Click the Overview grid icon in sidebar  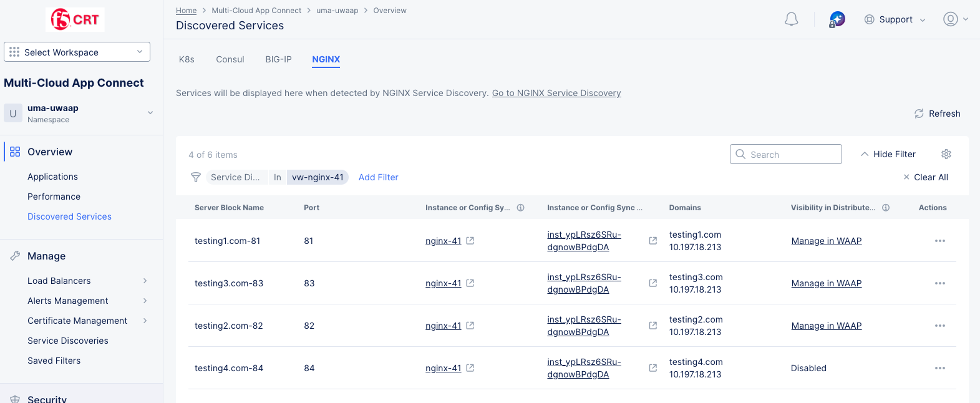[x=15, y=152]
